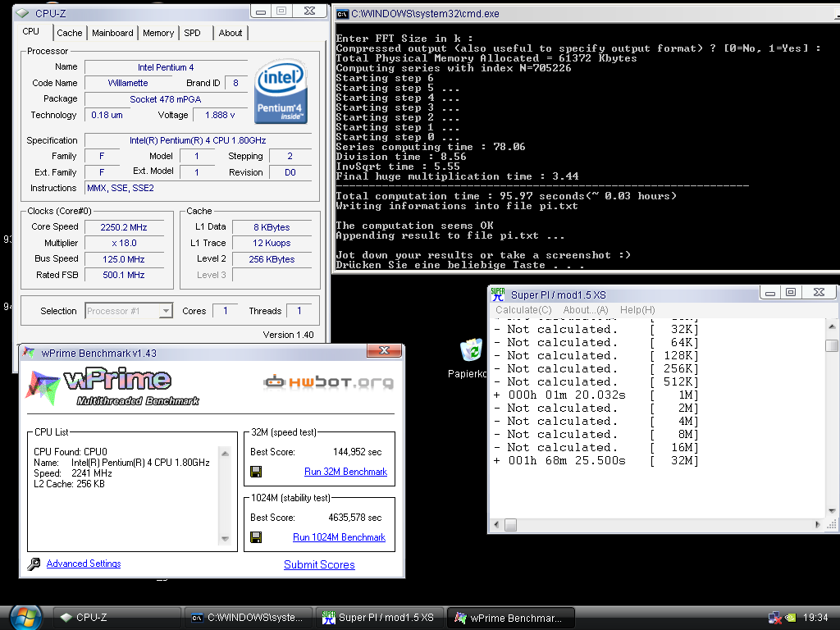This screenshot has width=840, height=630.
Task: Click the CPU List scroll up arrow
Action: point(225,454)
